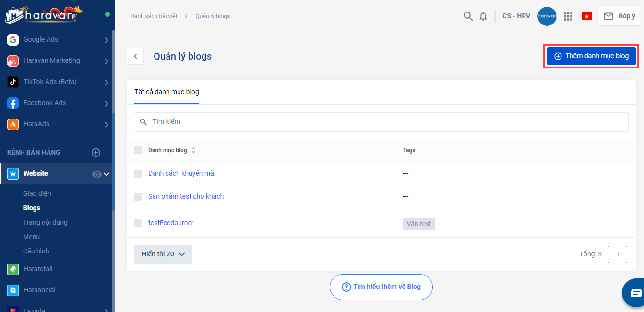Go back using the left arrow button

pyautogui.click(x=135, y=56)
